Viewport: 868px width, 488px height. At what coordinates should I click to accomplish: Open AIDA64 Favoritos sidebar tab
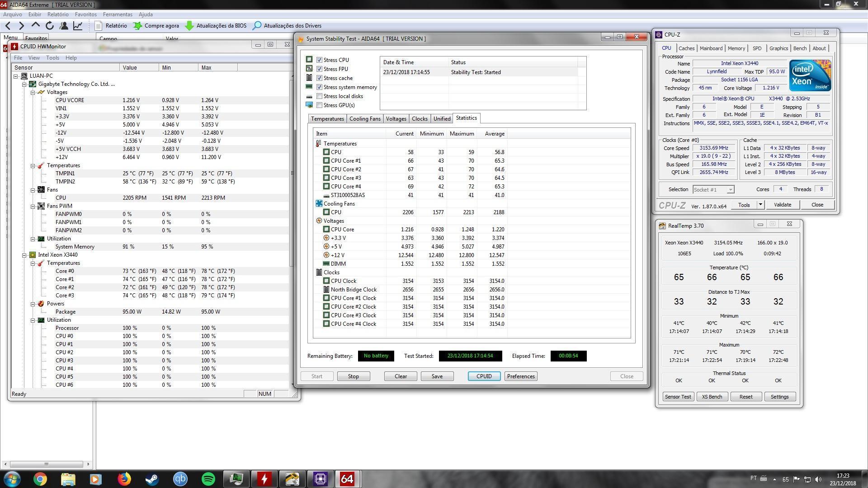point(36,38)
